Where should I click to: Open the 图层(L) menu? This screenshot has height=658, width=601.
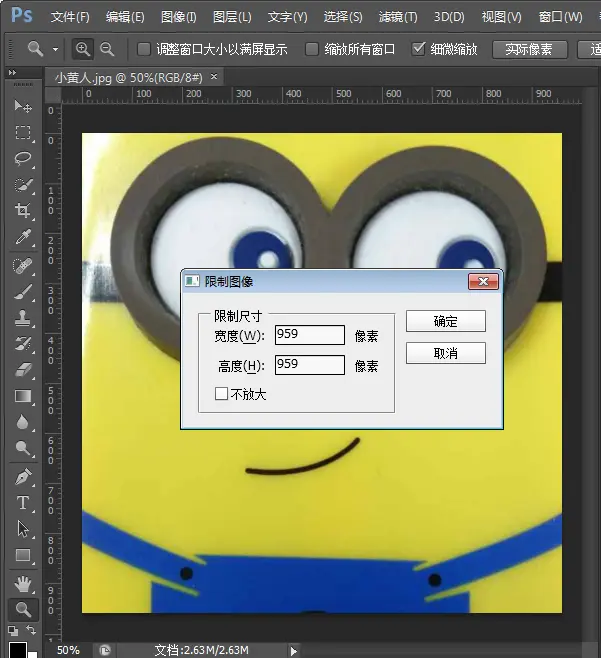[x=232, y=17]
